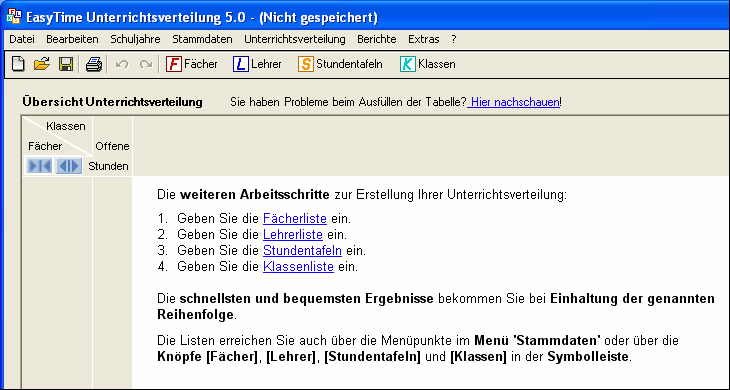
Task: Open the Lehrerliste link
Action: pyautogui.click(x=293, y=235)
